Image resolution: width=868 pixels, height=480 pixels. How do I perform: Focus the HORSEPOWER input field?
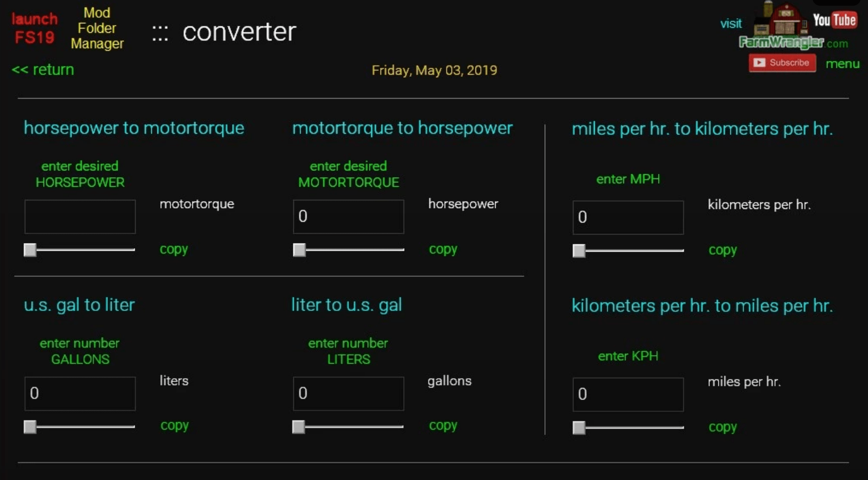pos(80,217)
